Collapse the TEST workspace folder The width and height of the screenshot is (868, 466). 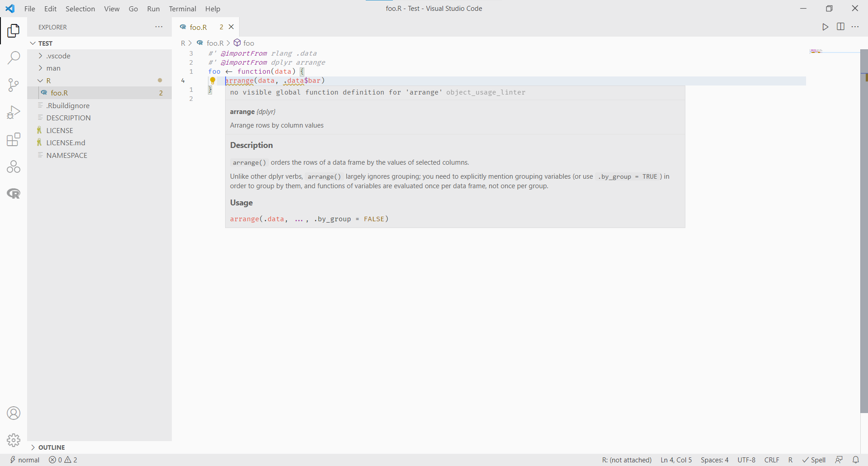99,43
